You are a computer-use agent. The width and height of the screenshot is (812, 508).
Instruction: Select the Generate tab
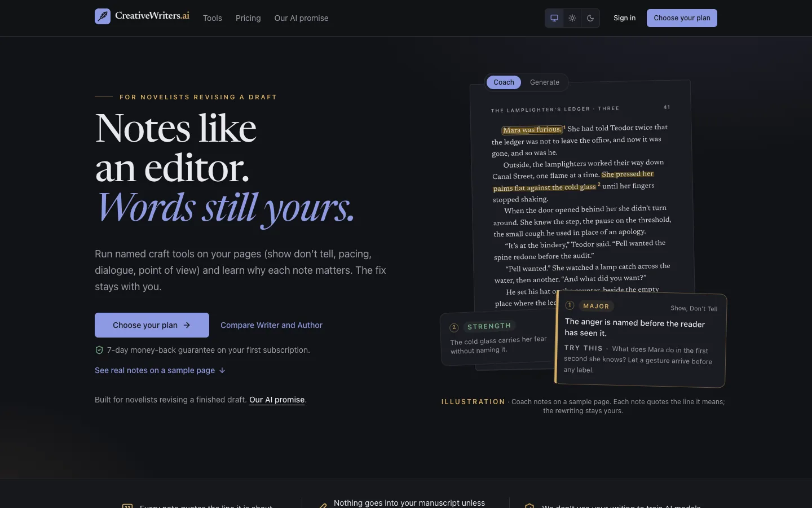pos(545,82)
